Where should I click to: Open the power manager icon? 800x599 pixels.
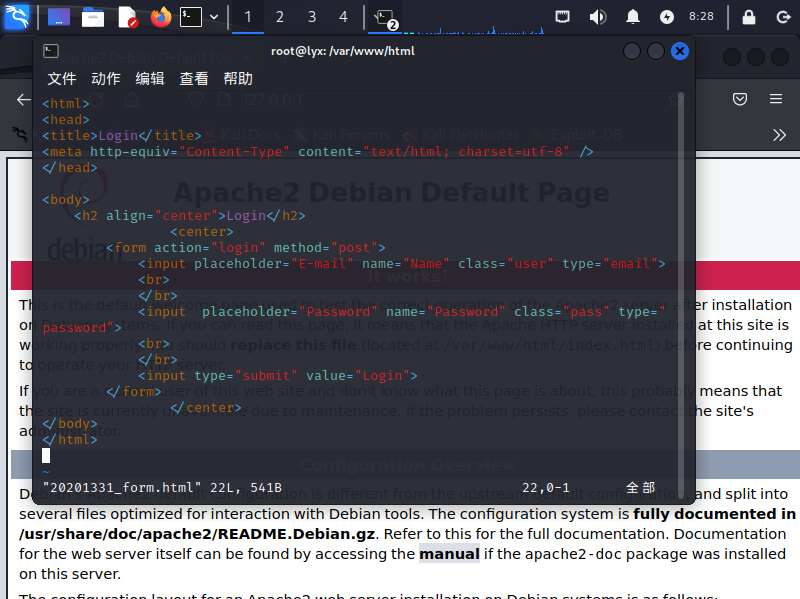pyautogui.click(x=667, y=17)
